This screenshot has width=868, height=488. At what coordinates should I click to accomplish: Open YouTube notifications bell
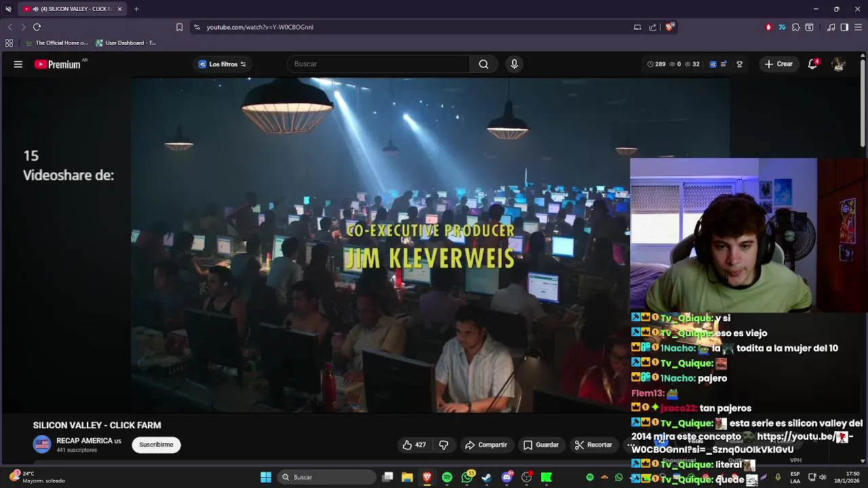(x=812, y=64)
